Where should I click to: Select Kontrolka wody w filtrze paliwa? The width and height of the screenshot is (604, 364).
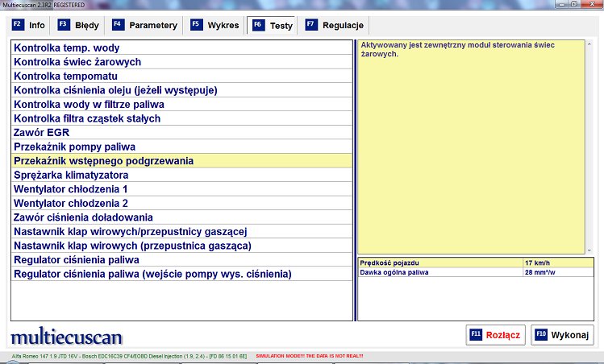pyautogui.click(x=181, y=104)
